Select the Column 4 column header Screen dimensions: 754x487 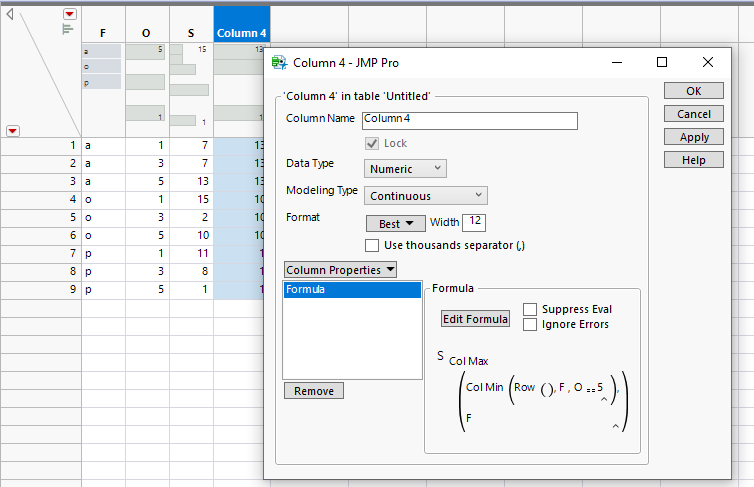242,33
